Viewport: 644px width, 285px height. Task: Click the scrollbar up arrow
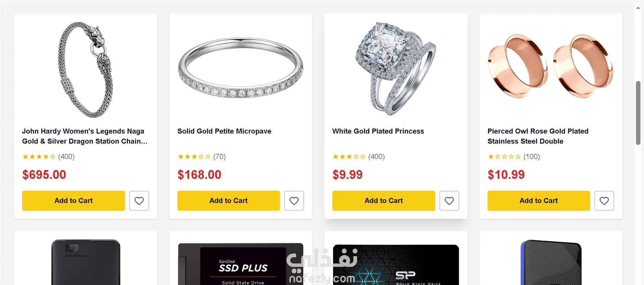[638, 7]
